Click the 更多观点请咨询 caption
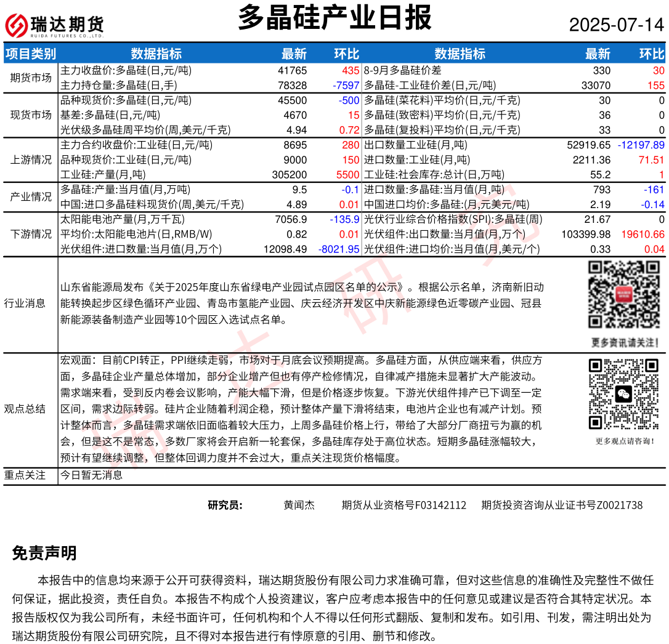This screenshot has height=644, width=669. 625,441
